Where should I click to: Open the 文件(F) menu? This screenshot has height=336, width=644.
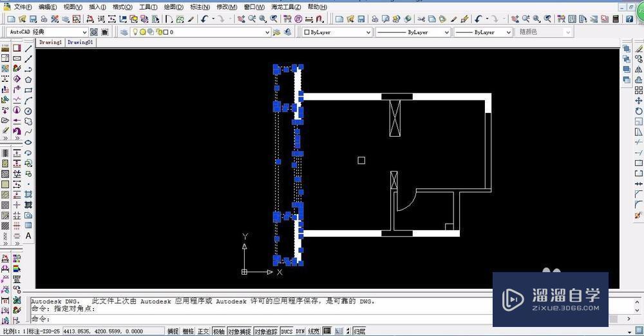click(23, 7)
